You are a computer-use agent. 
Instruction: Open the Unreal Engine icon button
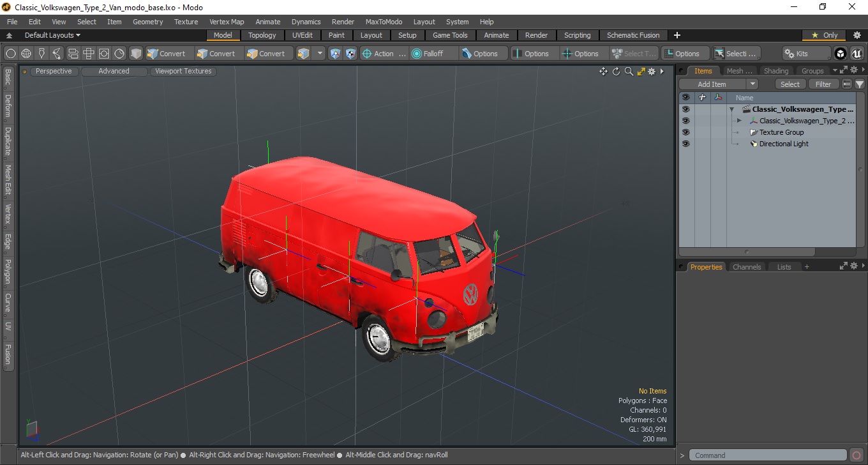(857, 54)
